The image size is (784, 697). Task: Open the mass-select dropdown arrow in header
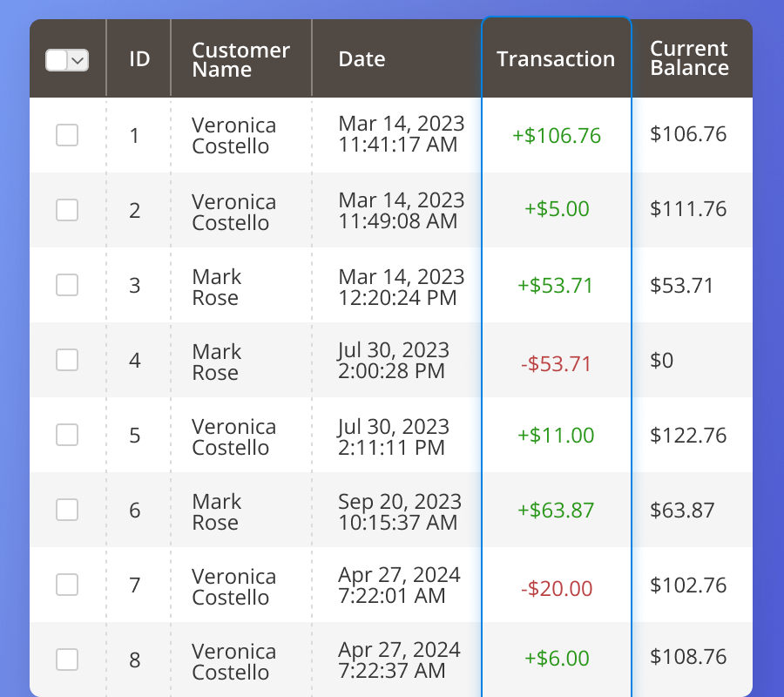coord(78,60)
